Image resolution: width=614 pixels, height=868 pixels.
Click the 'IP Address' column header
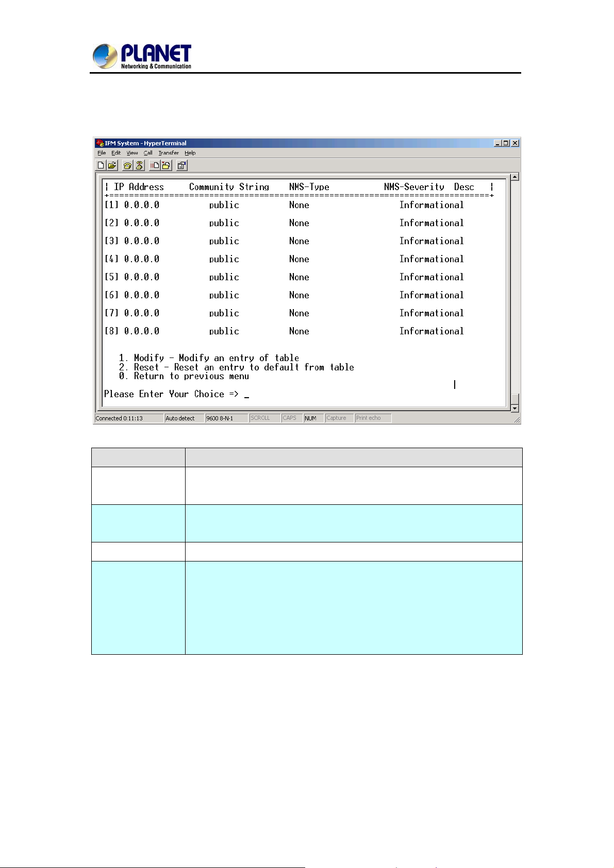click(139, 187)
